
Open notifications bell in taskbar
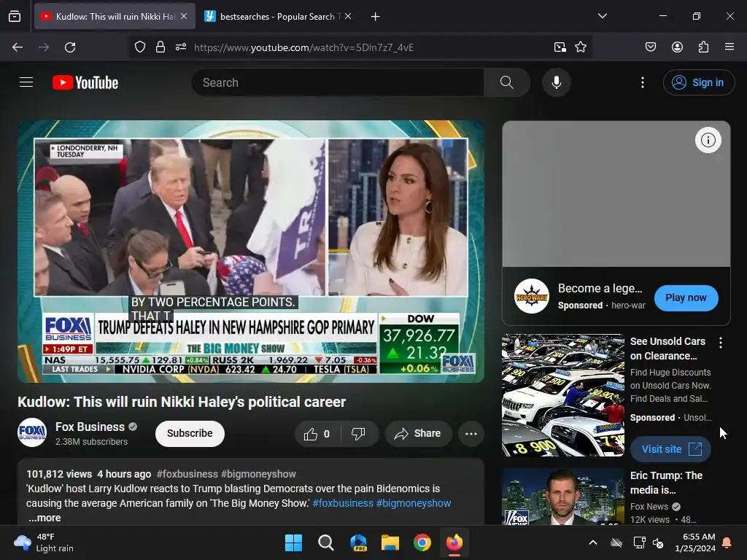pyautogui.click(x=727, y=542)
